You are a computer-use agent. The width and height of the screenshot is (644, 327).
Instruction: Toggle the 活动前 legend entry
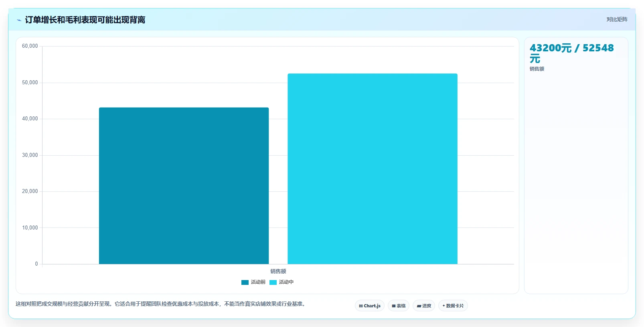[x=253, y=282]
